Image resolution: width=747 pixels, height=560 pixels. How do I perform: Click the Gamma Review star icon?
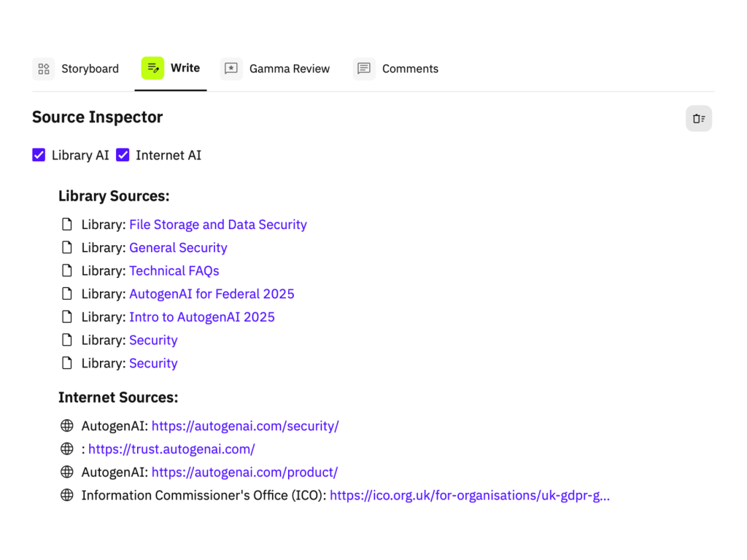231,69
